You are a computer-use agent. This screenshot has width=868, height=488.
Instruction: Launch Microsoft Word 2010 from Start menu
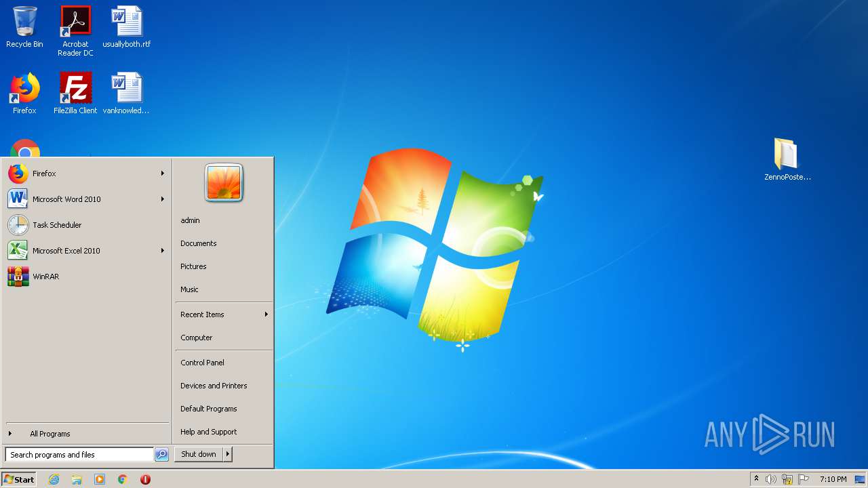87,199
